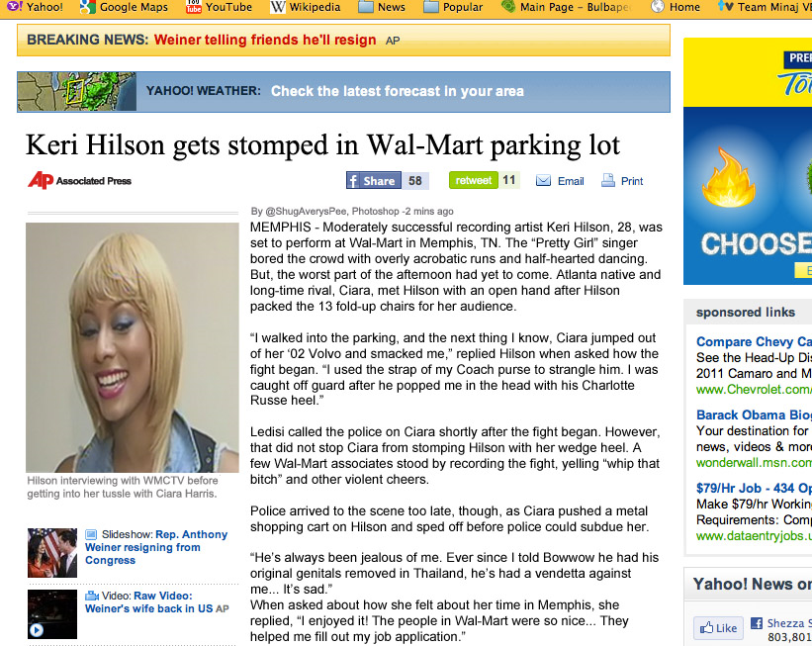Open the Compare Chevy sponsored link
This screenshot has width=812, height=646.
(x=754, y=342)
